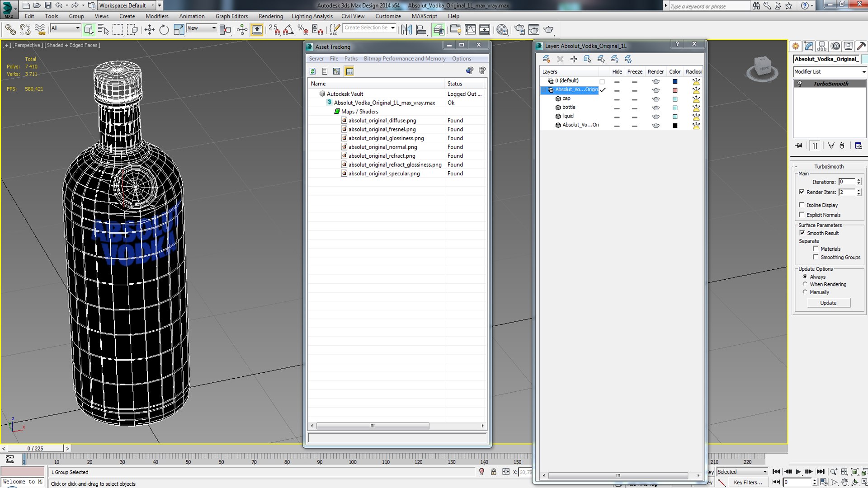This screenshot has width=868, height=488.
Task: Click Pin Stack below the modifier stack
Action: pyautogui.click(x=799, y=145)
